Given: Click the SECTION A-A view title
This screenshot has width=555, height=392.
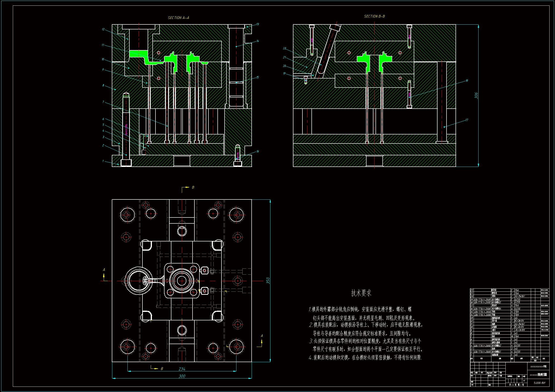Looking at the screenshot, I should pyautogui.click(x=179, y=18).
